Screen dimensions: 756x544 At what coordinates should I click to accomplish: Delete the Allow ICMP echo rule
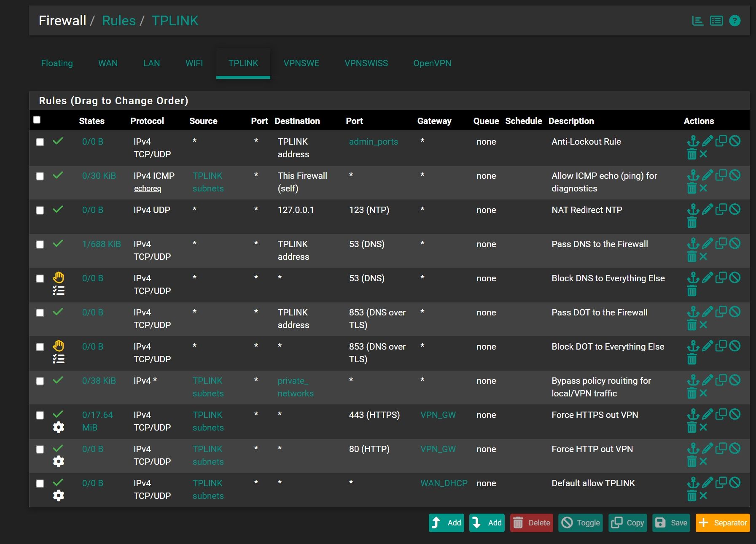691,188
